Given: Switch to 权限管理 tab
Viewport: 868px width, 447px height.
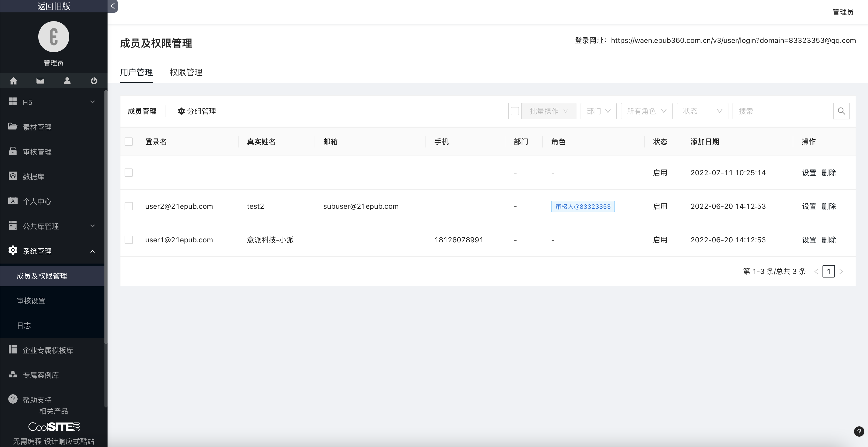Looking at the screenshot, I should (x=186, y=72).
